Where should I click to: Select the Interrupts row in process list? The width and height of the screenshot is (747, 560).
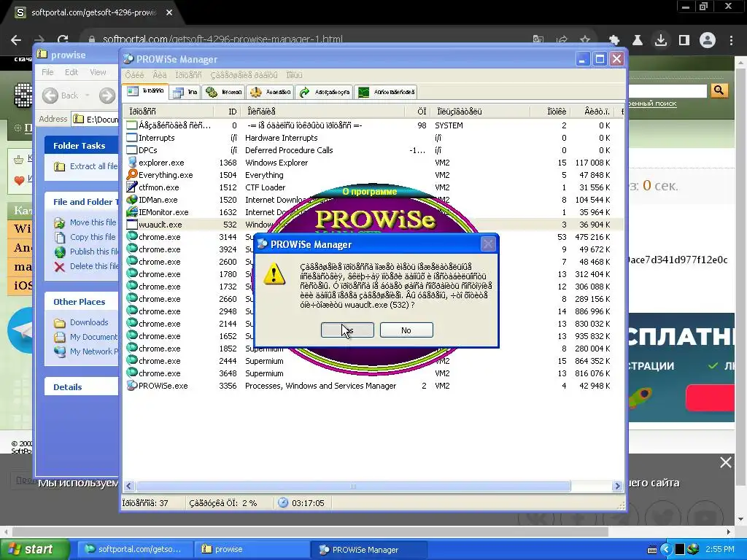[373, 138]
